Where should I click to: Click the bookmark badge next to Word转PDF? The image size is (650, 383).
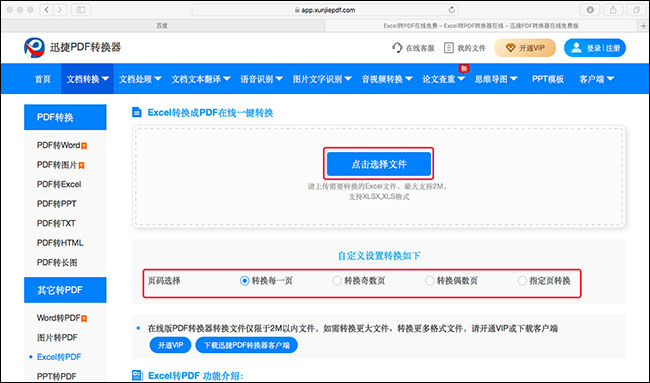84,319
